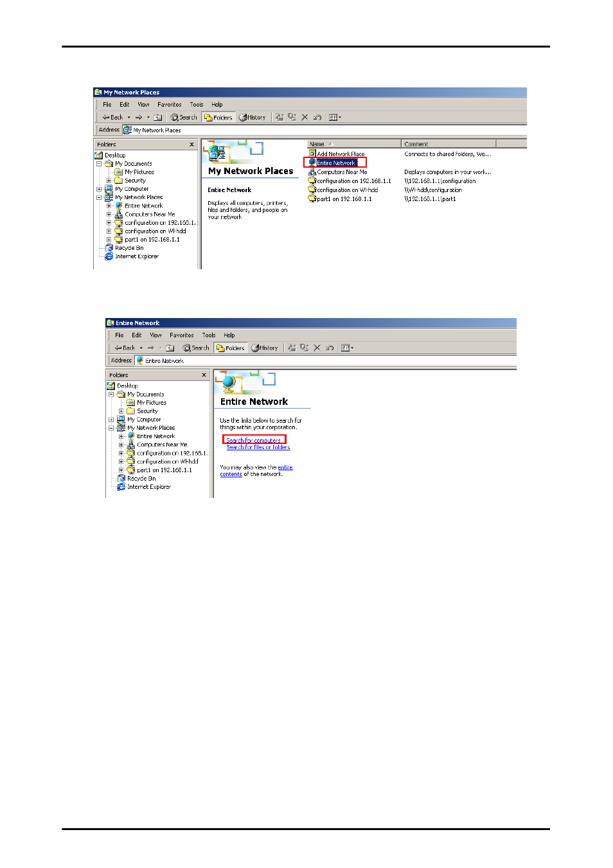Close Folders pane in Entire Network window

point(204,375)
